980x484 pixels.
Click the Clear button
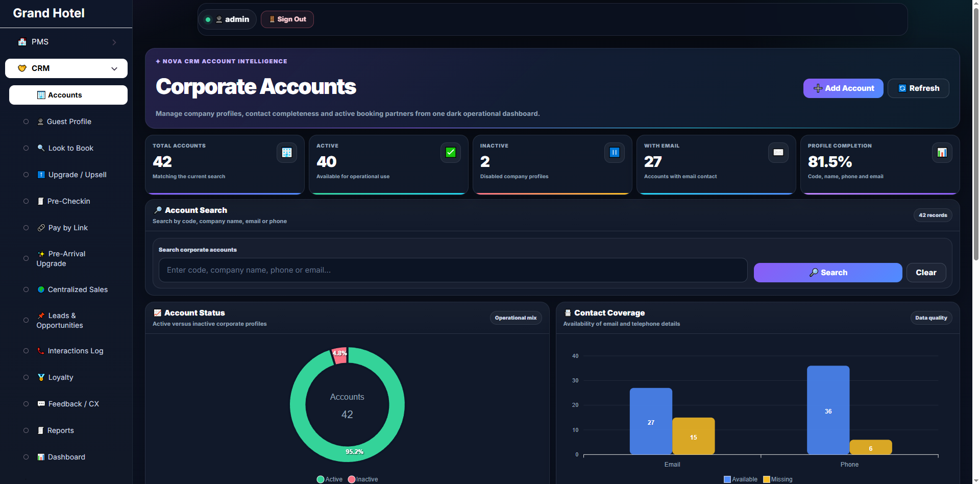click(x=926, y=273)
